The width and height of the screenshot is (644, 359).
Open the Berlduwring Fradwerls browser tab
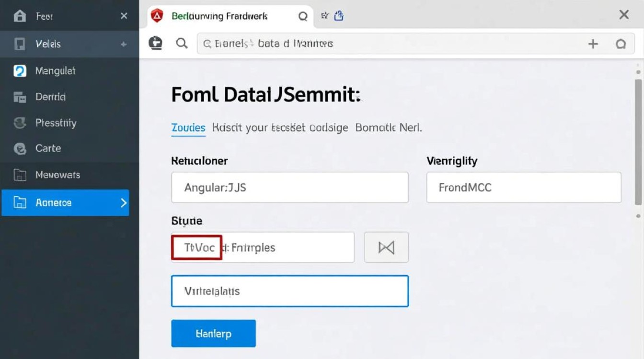click(219, 16)
